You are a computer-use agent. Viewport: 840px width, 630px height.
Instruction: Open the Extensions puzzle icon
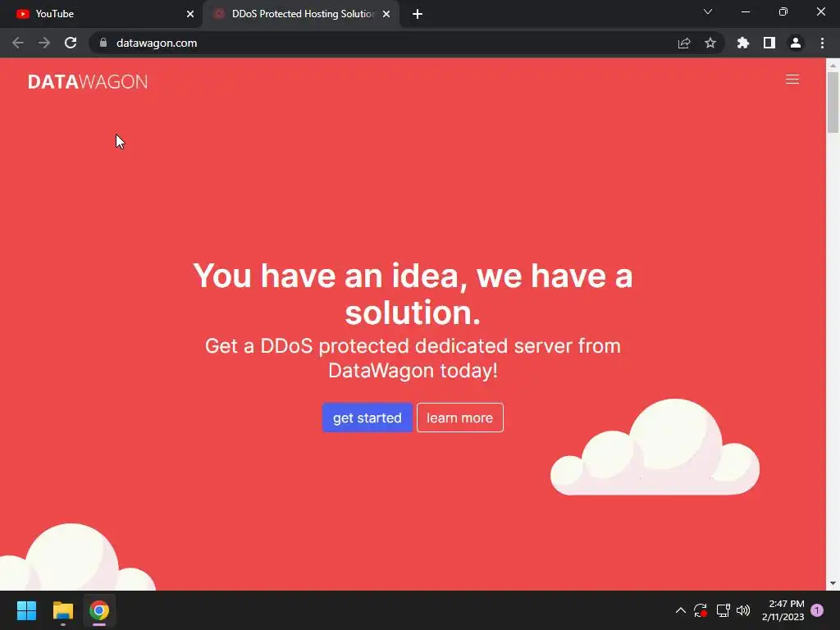click(742, 43)
